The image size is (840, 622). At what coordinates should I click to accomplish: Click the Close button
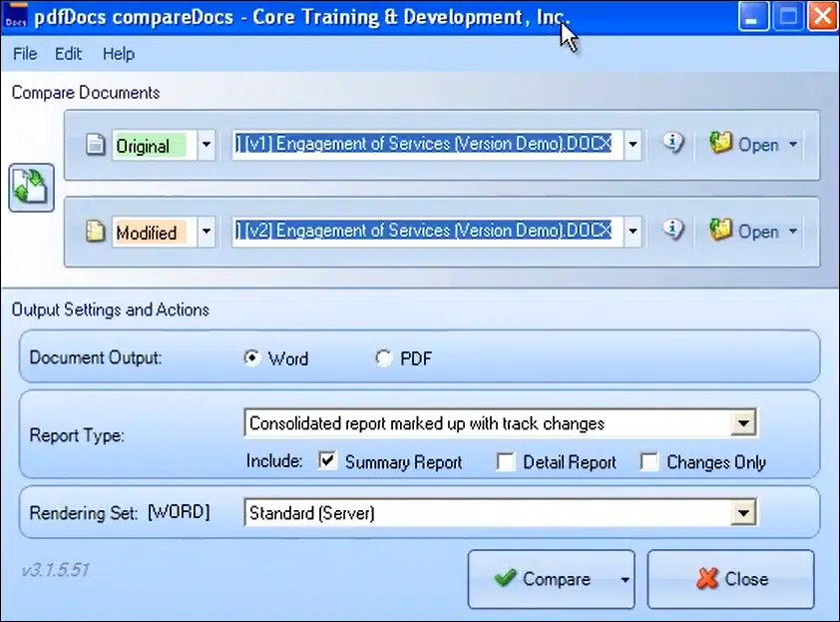[730, 579]
